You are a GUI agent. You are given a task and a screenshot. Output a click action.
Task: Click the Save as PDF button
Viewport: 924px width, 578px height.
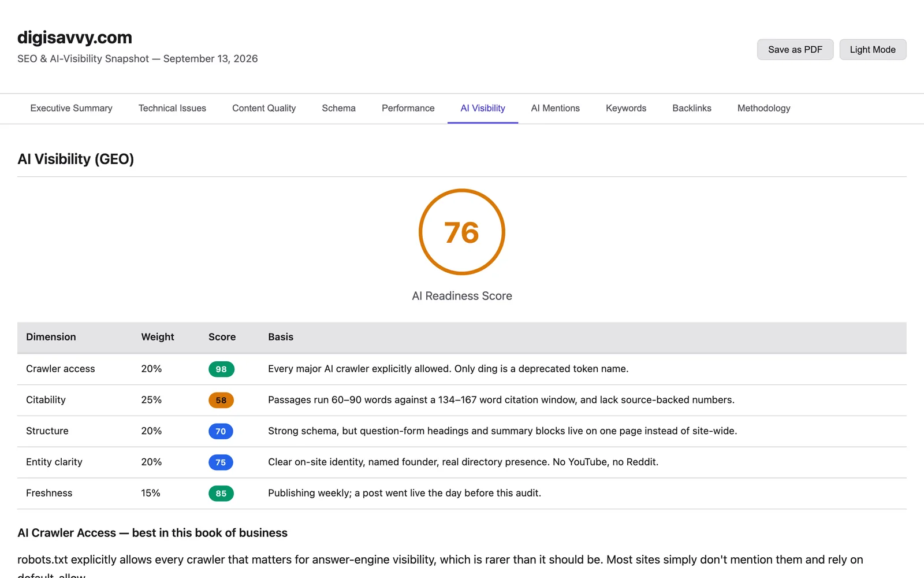click(x=795, y=50)
